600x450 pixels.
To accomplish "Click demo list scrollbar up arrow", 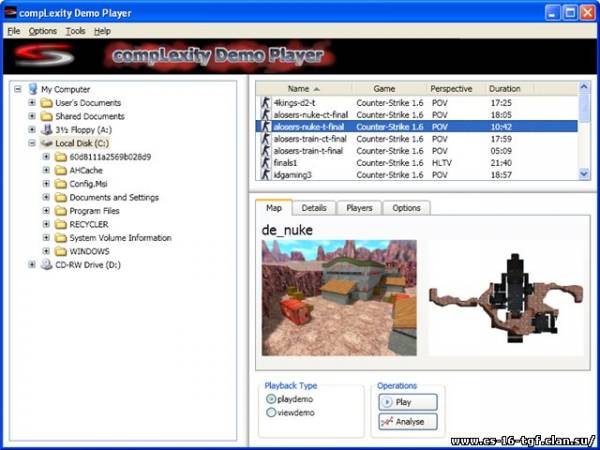I will (584, 86).
